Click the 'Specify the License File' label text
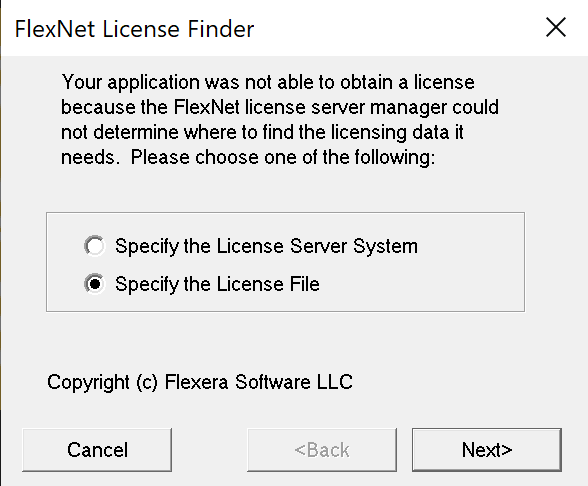 (217, 284)
